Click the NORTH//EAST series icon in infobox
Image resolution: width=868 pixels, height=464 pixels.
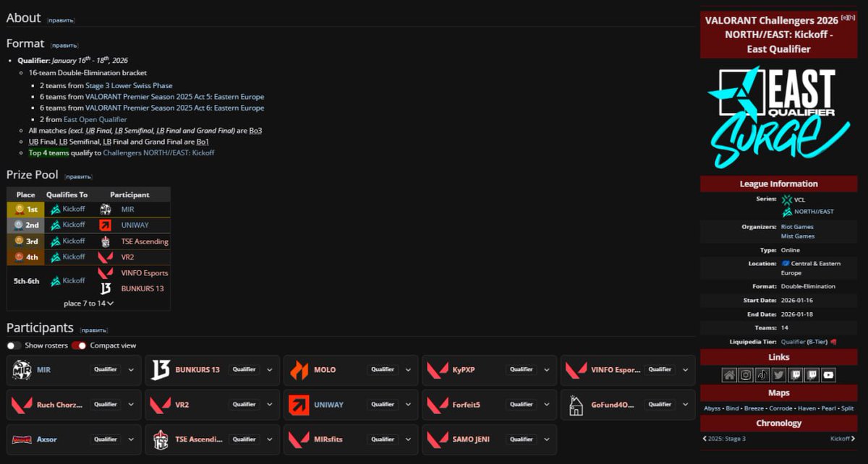(x=787, y=212)
